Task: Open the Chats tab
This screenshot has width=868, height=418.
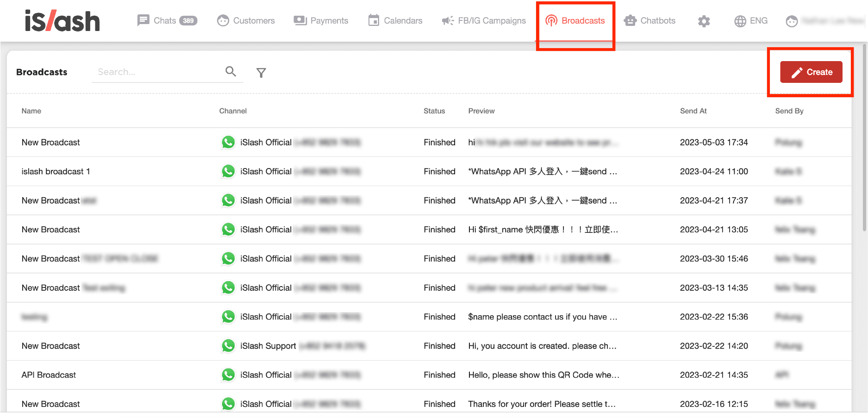Action: coord(167,21)
